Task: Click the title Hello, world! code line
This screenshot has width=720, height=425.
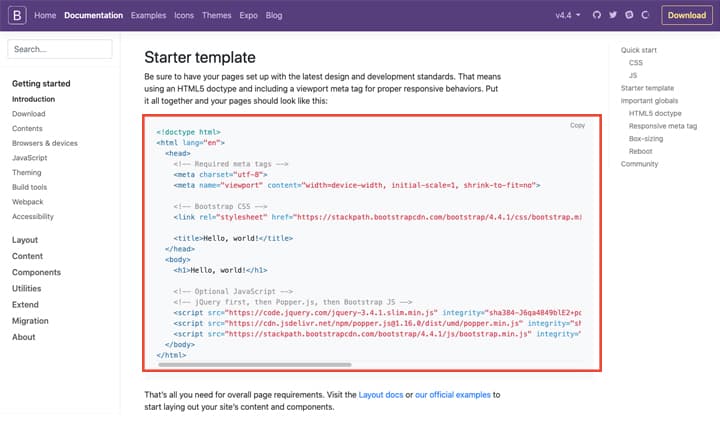Action: pyautogui.click(x=233, y=238)
